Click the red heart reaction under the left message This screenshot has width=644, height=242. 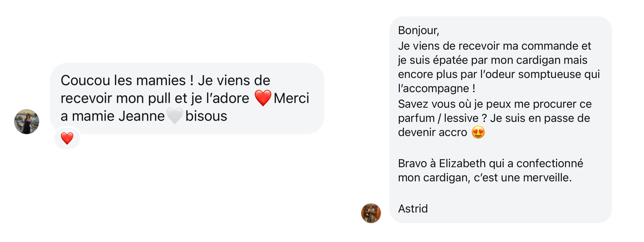point(67,138)
